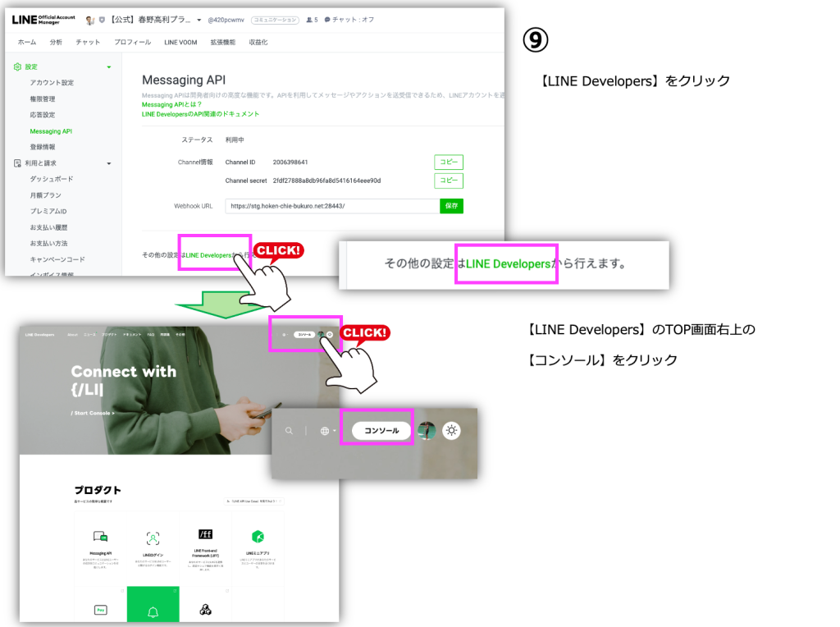Image resolution: width=840 pixels, height=627 pixels.
Task: Copy the Channel secret with コピー button
Action: point(449,181)
